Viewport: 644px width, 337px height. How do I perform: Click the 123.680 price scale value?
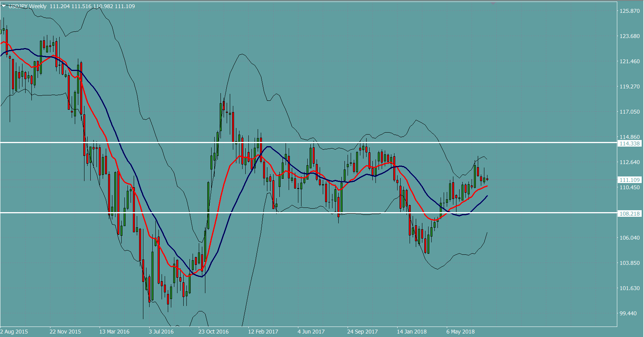(x=630, y=36)
